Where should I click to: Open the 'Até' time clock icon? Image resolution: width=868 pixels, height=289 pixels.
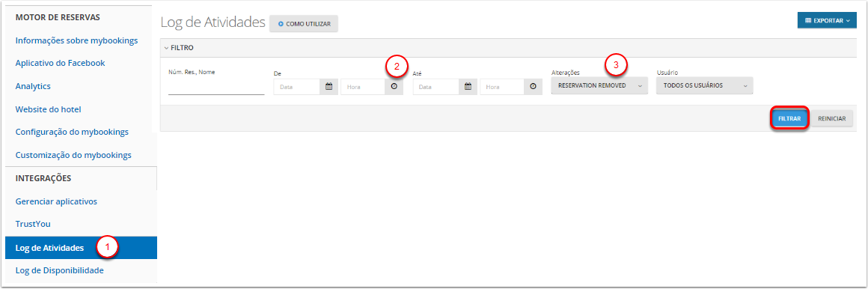pyautogui.click(x=533, y=86)
